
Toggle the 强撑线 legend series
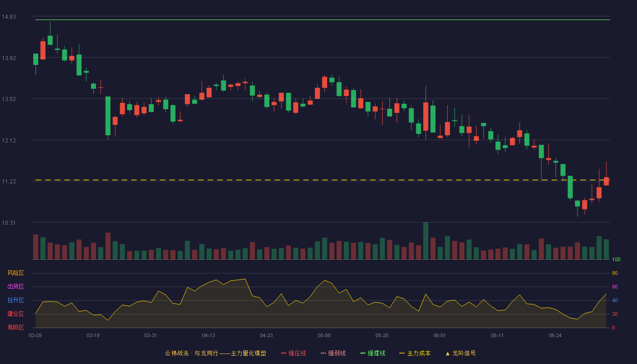[373, 353]
